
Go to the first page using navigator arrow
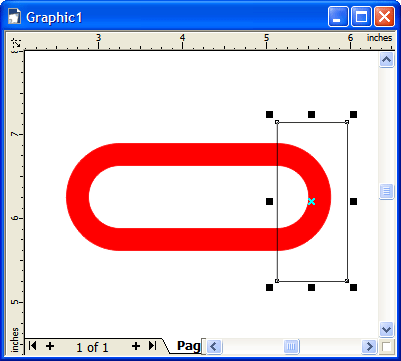[x=32, y=346]
